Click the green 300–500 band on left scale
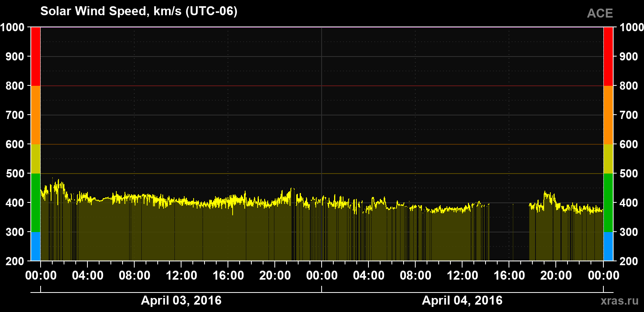The image size is (644, 312). [36, 203]
